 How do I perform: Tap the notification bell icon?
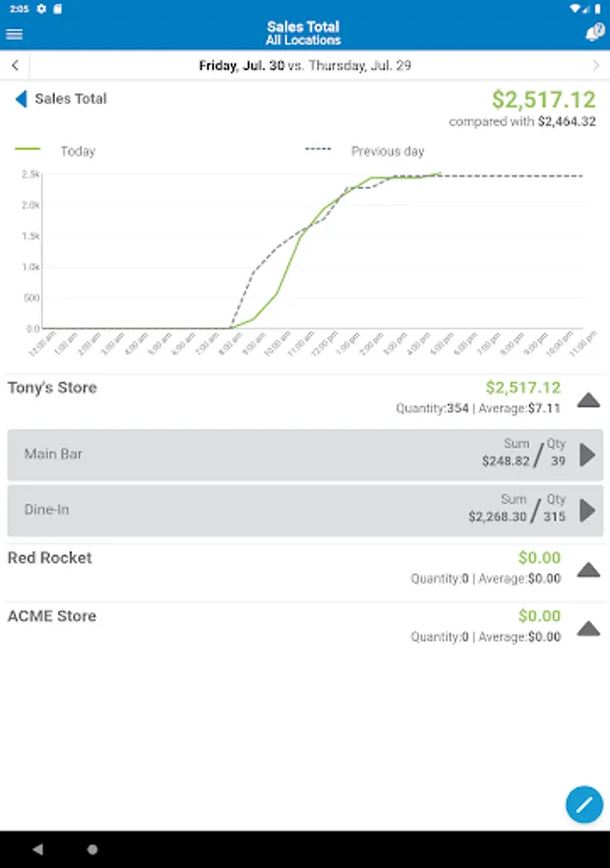pyautogui.click(x=594, y=34)
